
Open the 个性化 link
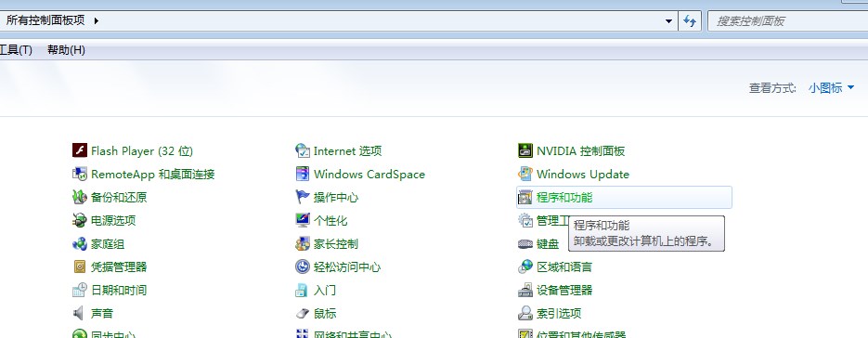[330, 220]
